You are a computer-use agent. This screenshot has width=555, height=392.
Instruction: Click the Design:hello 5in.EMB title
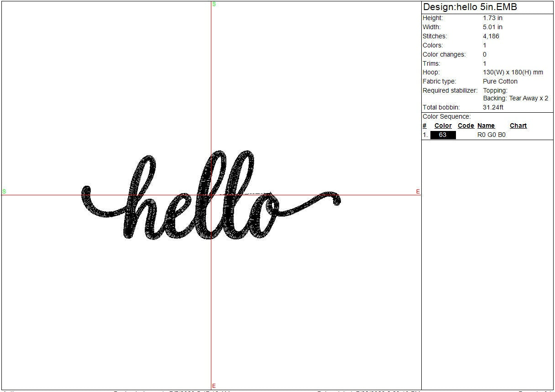pos(470,7)
